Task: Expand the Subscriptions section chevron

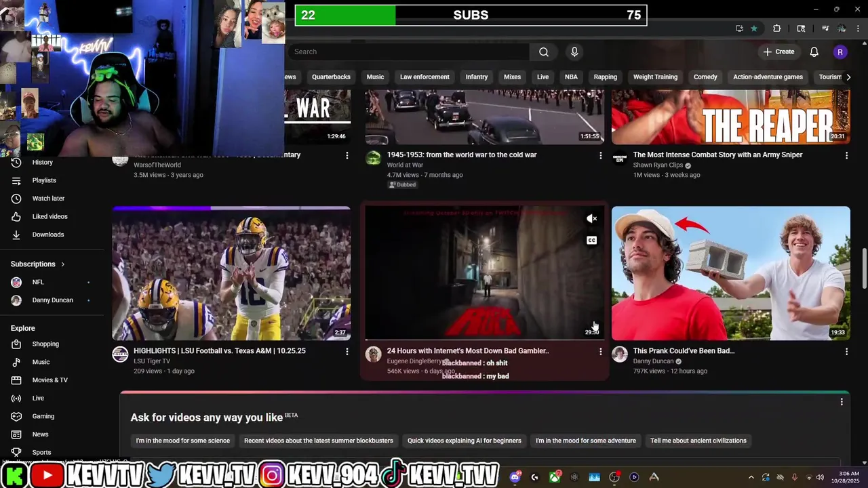Action: point(62,264)
